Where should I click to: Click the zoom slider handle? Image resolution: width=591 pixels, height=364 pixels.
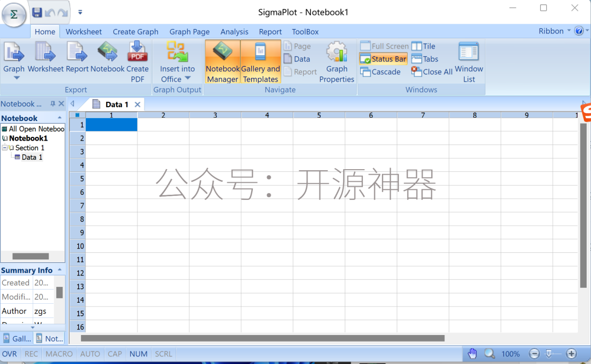pyautogui.click(x=549, y=354)
